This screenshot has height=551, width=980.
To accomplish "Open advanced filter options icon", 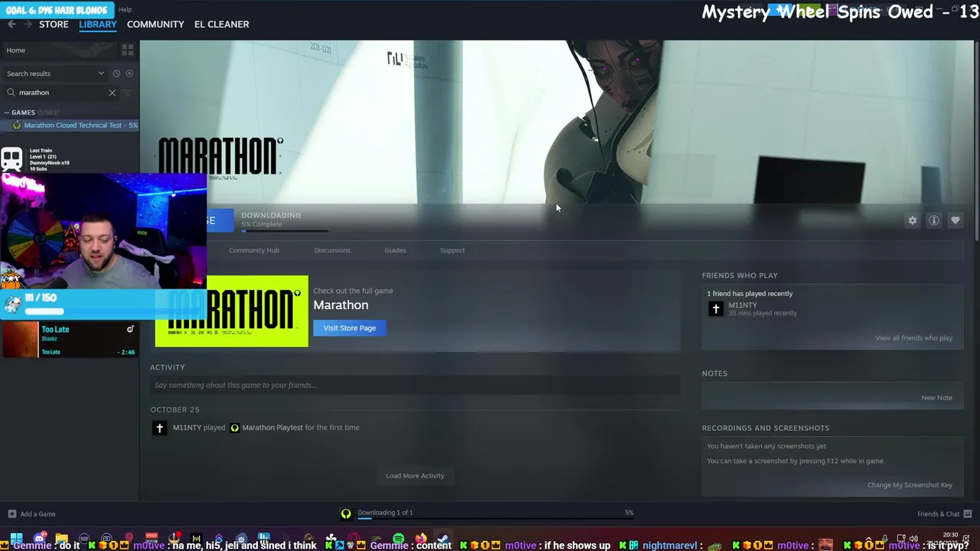I will tap(127, 93).
